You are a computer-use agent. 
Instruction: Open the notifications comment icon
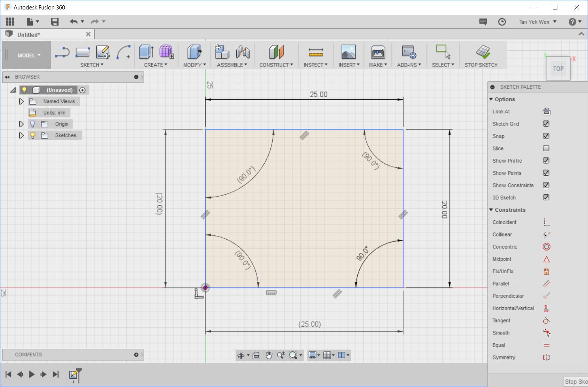click(x=483, y=22)
